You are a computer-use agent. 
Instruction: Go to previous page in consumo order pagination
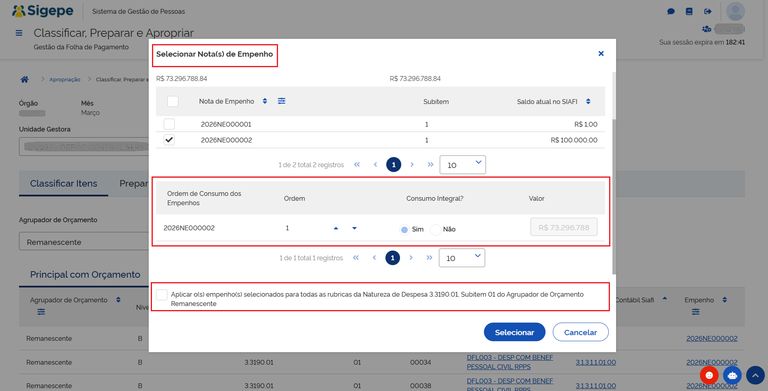(374, 258)
